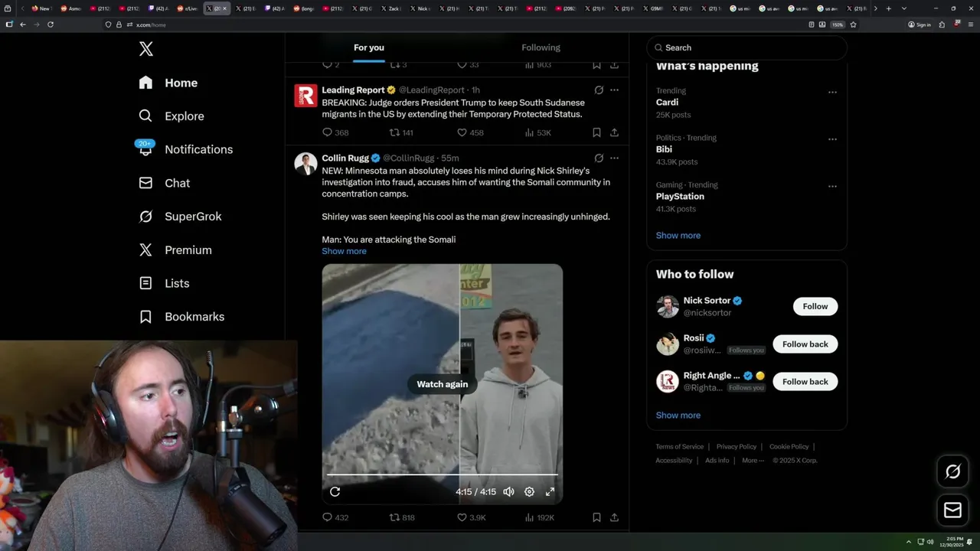Screen dimensions: 980x551
Task: Open Lists in the sidebar
Action: tap(164, 283)
